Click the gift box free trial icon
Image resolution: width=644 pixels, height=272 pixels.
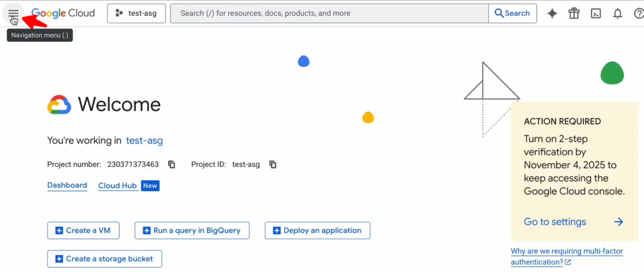point(574,13)
